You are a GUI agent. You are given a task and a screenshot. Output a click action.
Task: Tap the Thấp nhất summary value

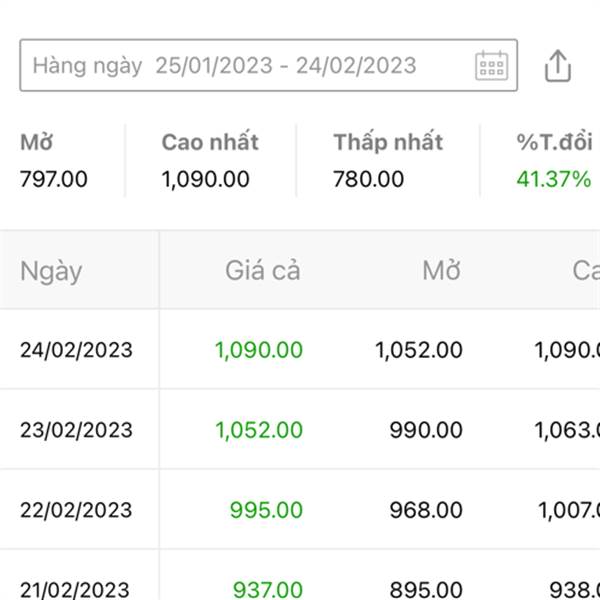tap(369, 180)
